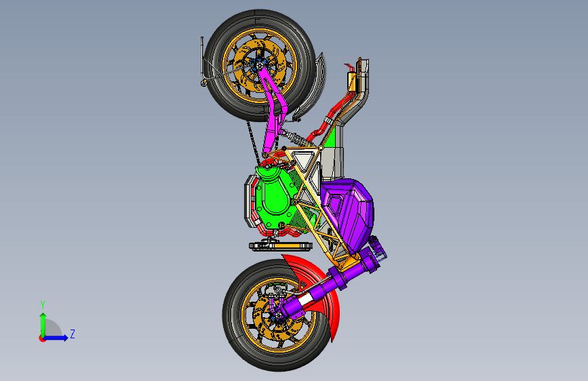Viewport: 588px width, 381px height.
Task: Select the flat plate under the engine
Action: pyautogui.click(x=281, y=246)
